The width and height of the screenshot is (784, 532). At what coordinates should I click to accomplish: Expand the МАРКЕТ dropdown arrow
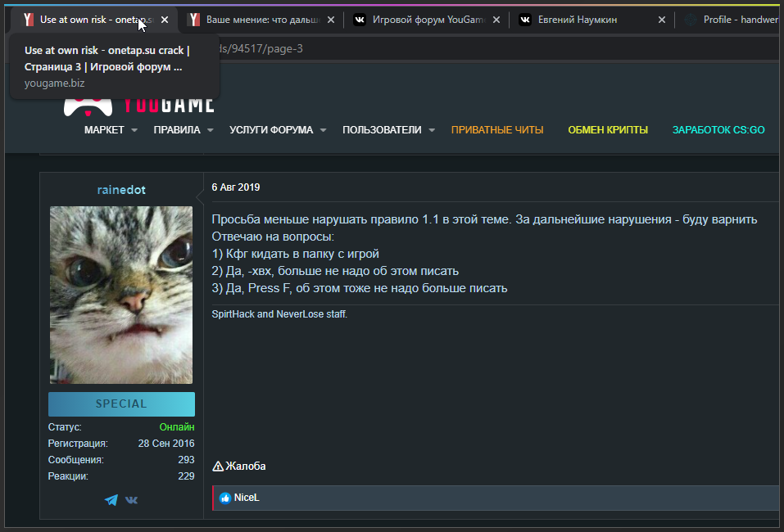[x=134, y=130]
